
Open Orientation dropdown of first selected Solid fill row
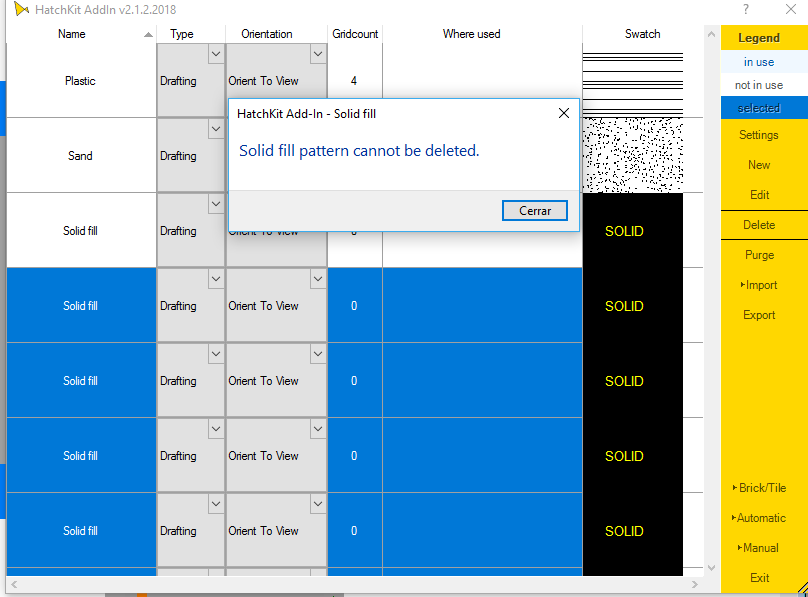click(318, 279)
